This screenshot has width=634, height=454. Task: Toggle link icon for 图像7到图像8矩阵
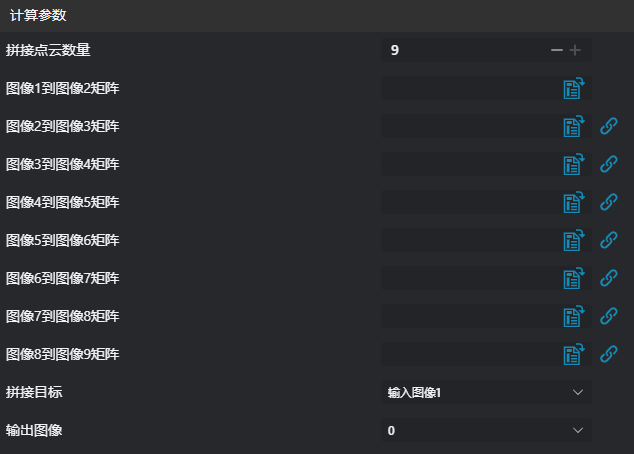pyautogui.click(x=608, y=316)
